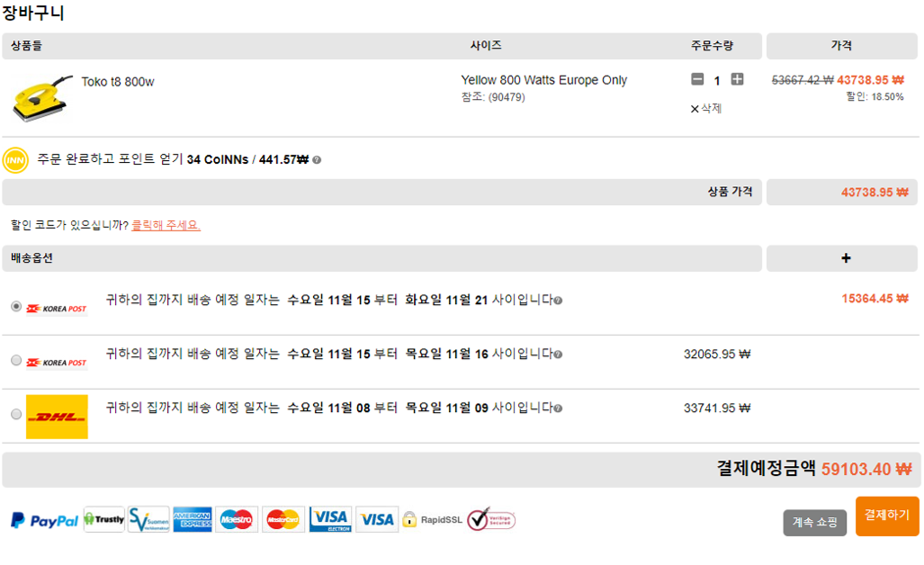
Task: Click the VeriSign Secured badge
Action: pyautogui.click(x=491, y=520)
